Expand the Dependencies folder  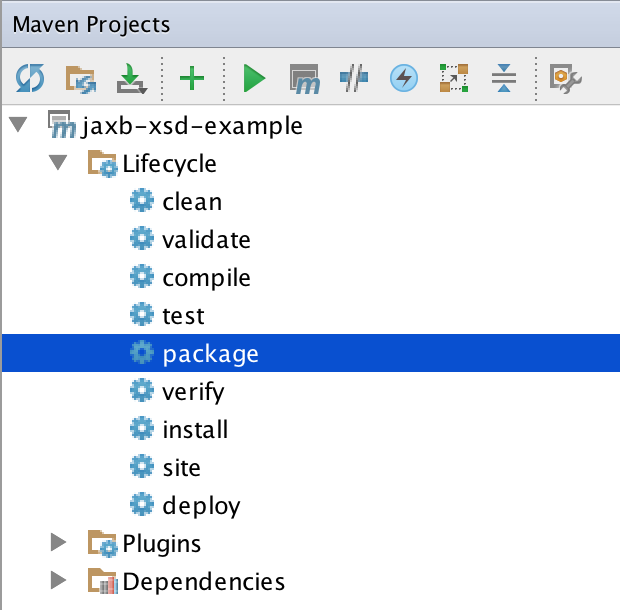(x=58, y=580)
